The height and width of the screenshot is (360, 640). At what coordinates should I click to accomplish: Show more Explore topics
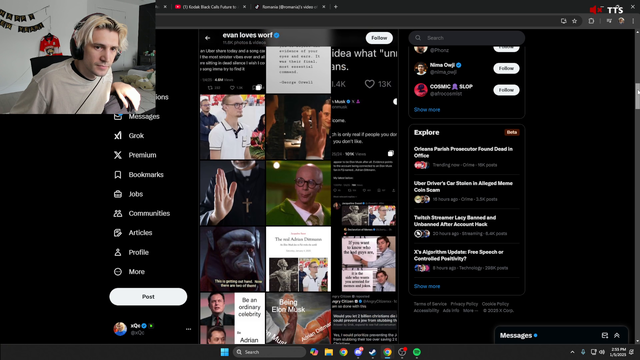[427, 286]
